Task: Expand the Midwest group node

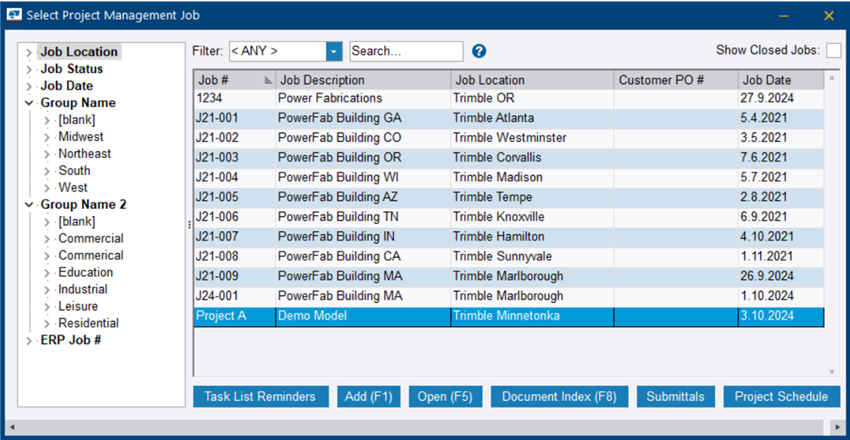Action: tap(46, 137)
